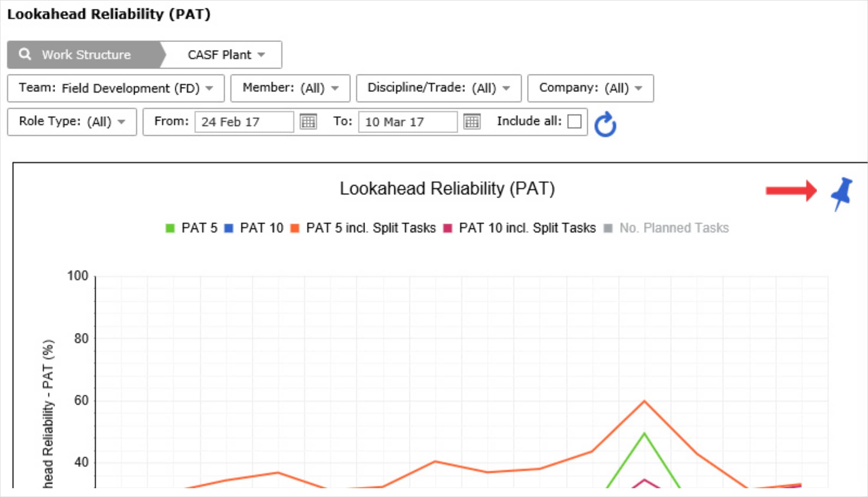Click the To date field

408,122
